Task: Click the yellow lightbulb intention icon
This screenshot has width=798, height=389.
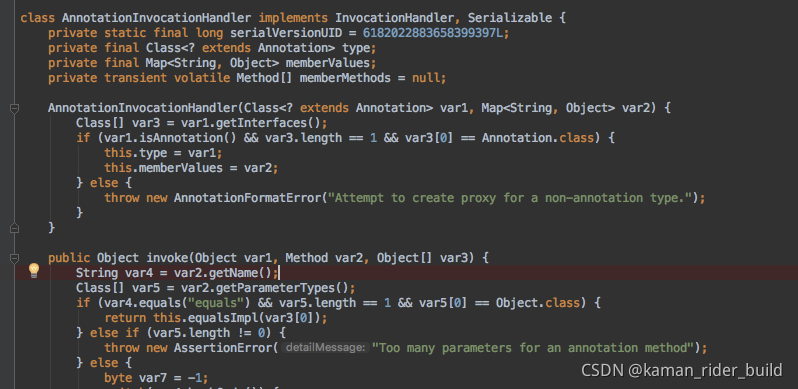Action: point(34,270)
